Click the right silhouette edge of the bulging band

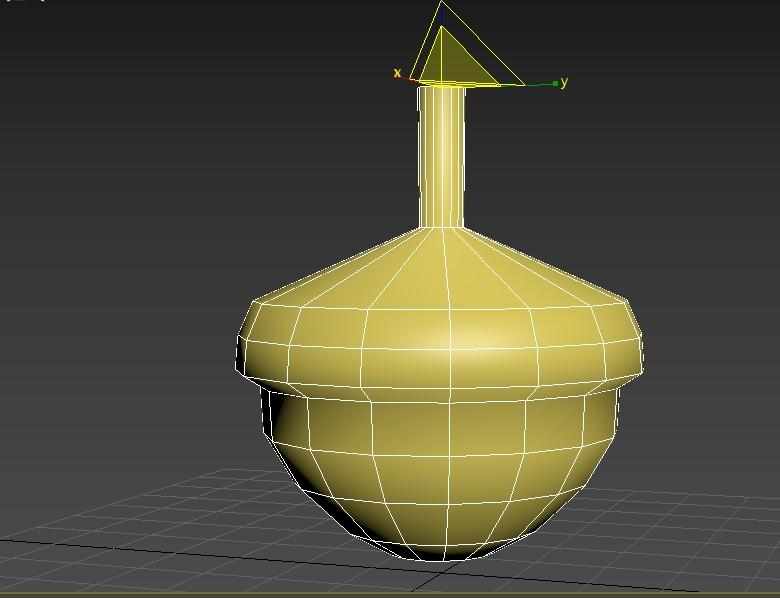coord(642,345)
